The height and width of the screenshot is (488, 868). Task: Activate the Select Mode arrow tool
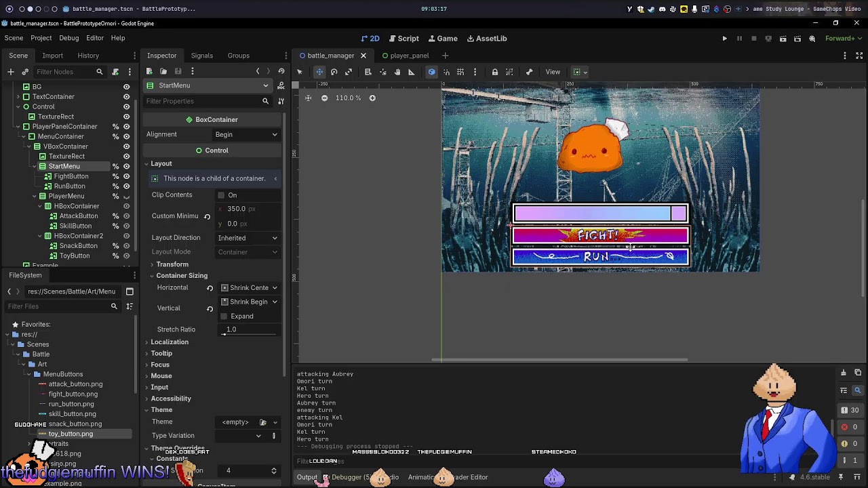point(300,72)
